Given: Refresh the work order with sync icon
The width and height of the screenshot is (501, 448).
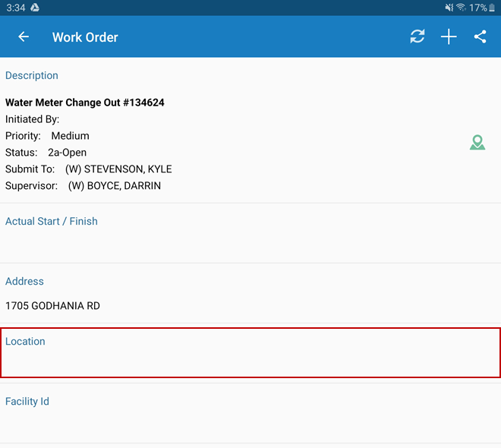Looking at the screenshot, I should (x=417, y=37).
